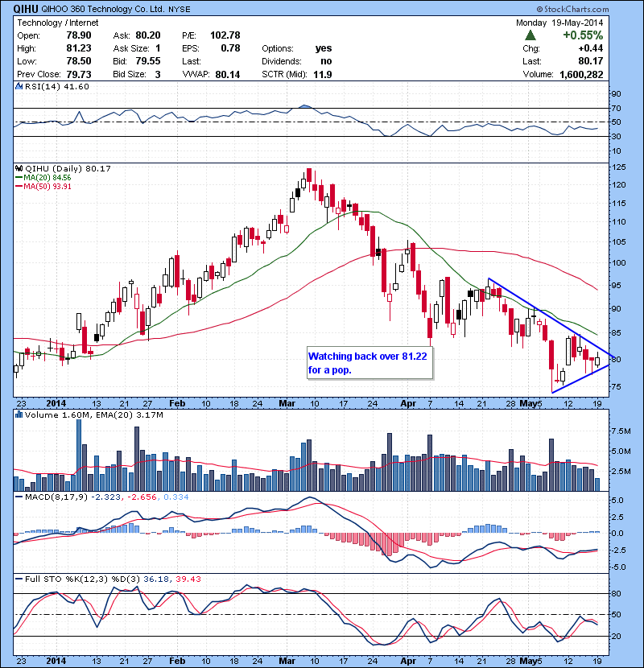This screenshot has width=644, height=668.
Task: Click the High value 81.23
Action: point(79,48)
